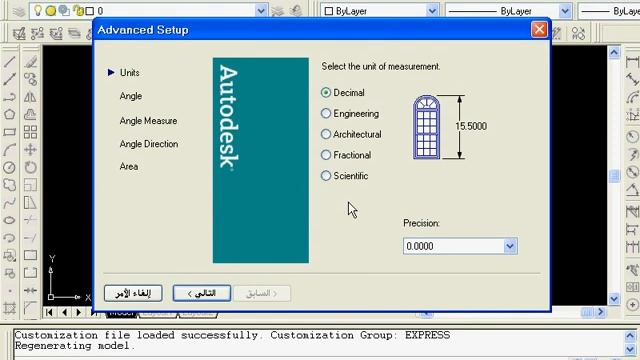Go to the Angle setup step

(131, 96)
